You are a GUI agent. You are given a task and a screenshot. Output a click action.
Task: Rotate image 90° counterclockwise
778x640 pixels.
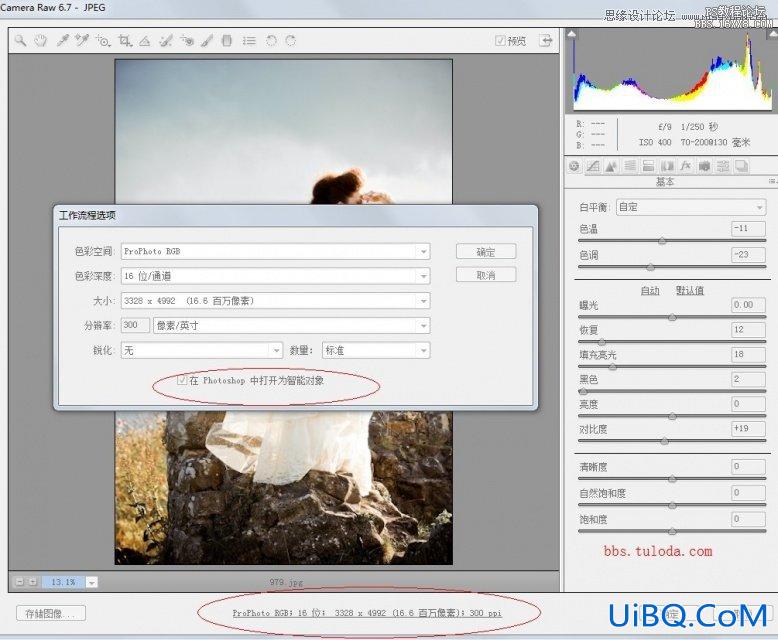271,41
